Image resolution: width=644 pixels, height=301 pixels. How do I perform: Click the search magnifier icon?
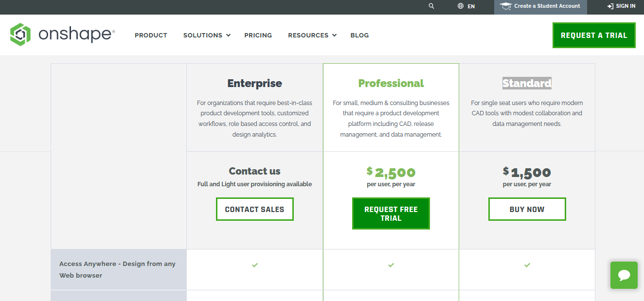(x=431, y=6)
